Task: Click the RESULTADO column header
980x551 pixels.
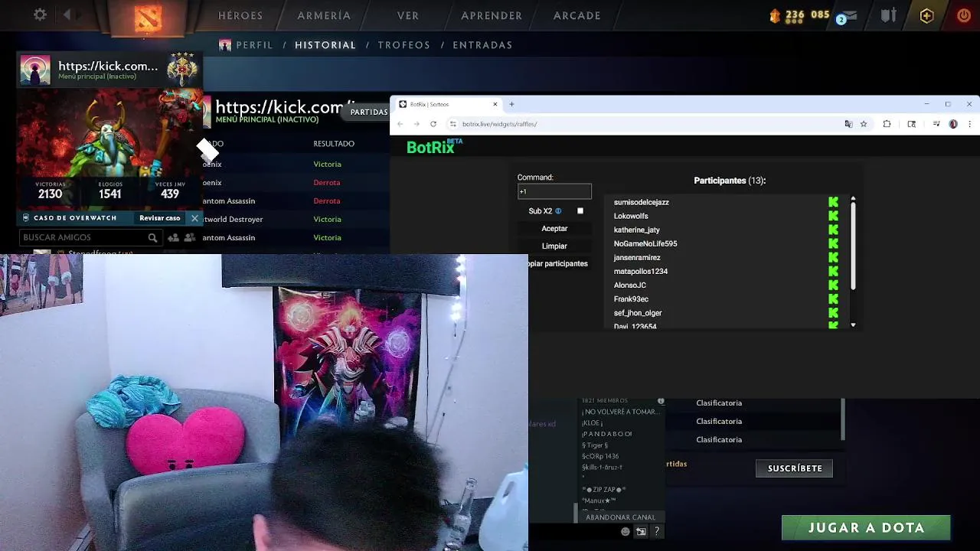Action: [x=334, y=144]
